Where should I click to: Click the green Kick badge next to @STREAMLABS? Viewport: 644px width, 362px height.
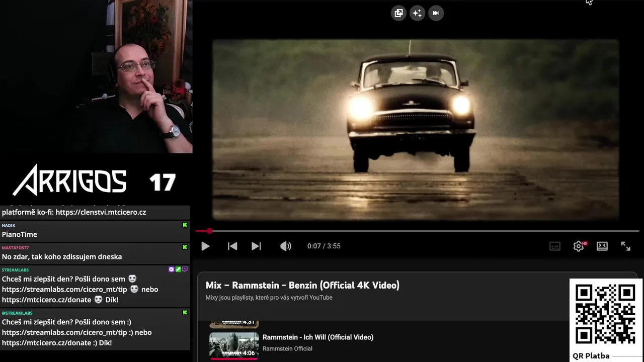click(185, 313)
